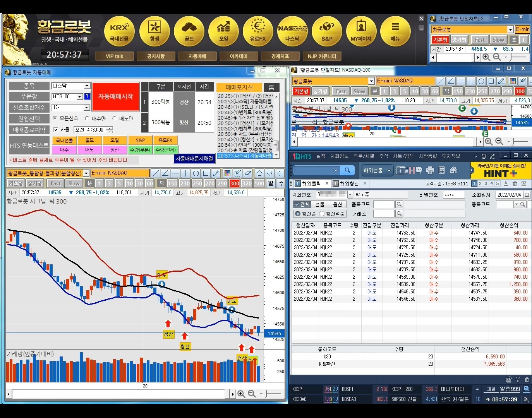Select 300 tick button in main chart
This screenshot has width=532, height=418.
click(x=235, y=183)
